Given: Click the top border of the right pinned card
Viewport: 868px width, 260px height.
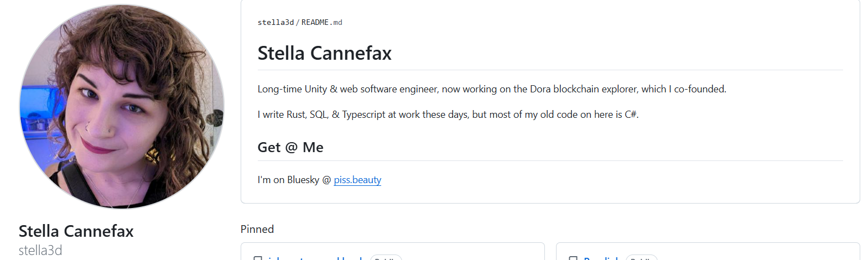Looking at the screenshot, I should point(708,243).
